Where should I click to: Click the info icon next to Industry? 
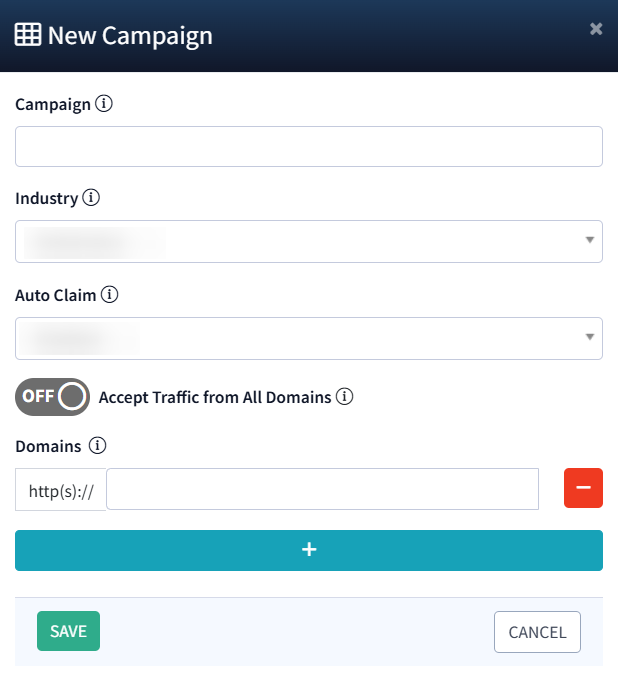click(x=91, y=198)
